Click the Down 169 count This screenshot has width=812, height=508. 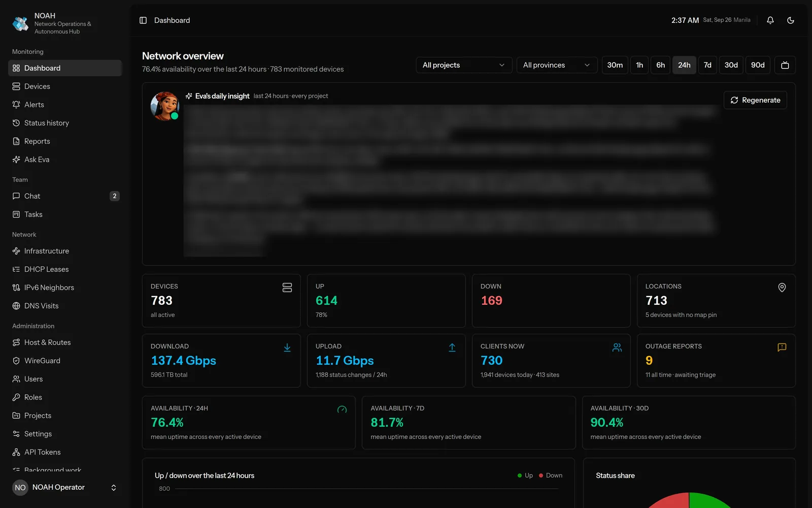click(491, 301)
